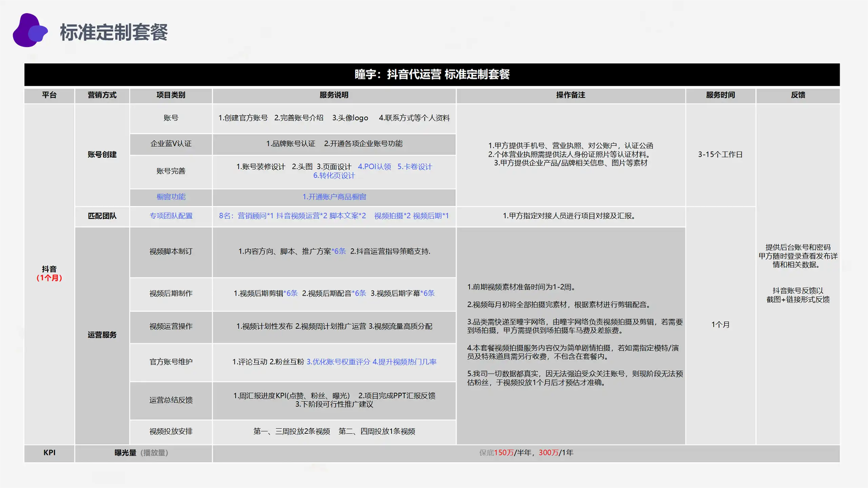Select the text 8名：营销顾问*1 抖音视频运营*2
This screenshot has height=488, width=868.
(273, 216)
